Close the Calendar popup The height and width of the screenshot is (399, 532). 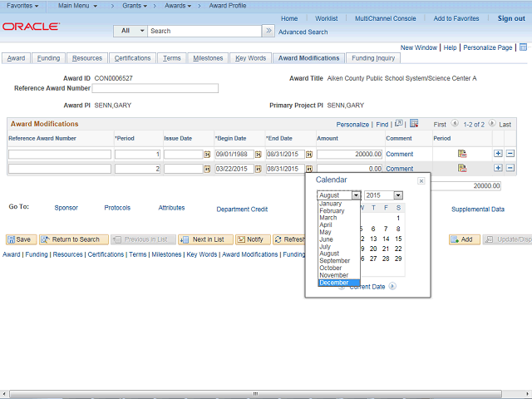click(x=421, y=180)
